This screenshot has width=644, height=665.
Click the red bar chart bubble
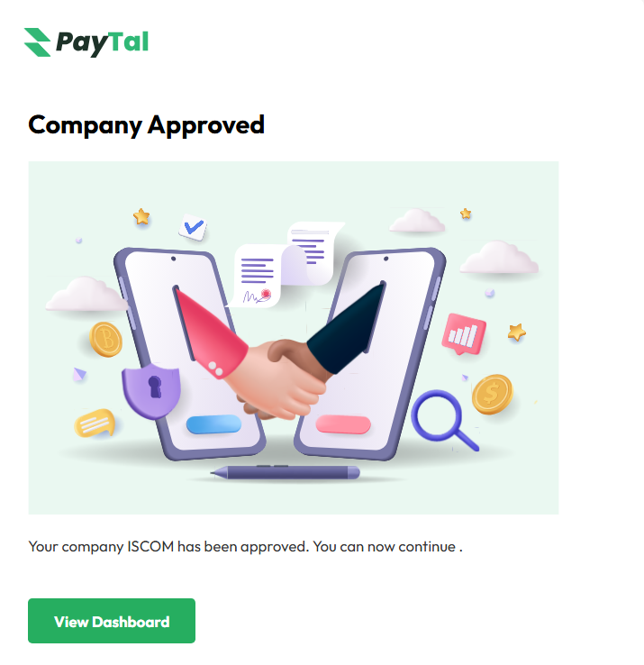(464, 333)
